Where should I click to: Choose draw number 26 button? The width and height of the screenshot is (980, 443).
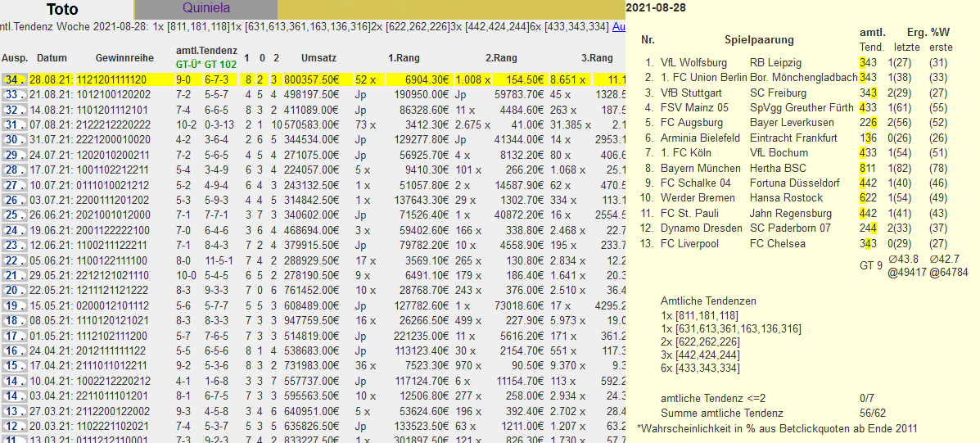(x=15, y=200)
